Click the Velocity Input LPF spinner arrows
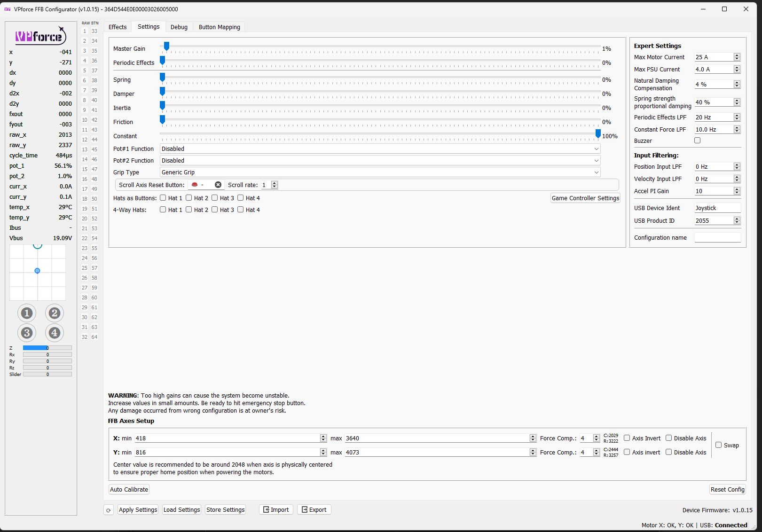The height and width of the screenshot is (532, 762). coord(737,179)
